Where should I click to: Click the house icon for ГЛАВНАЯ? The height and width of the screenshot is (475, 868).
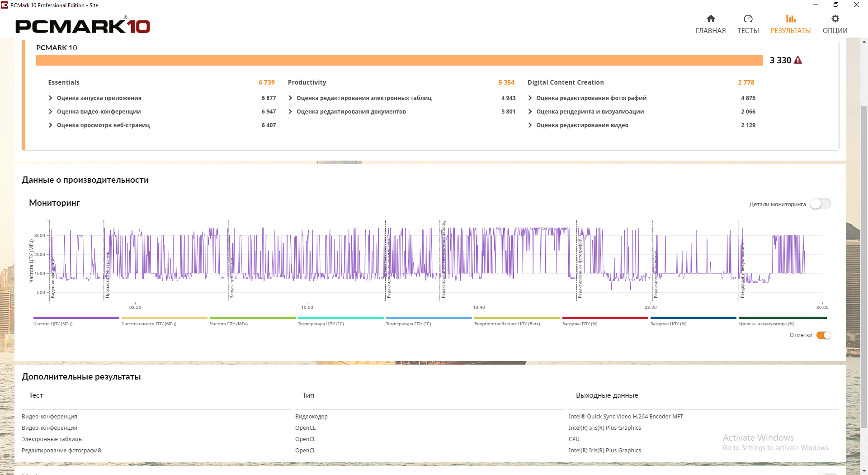click(711, 19)
